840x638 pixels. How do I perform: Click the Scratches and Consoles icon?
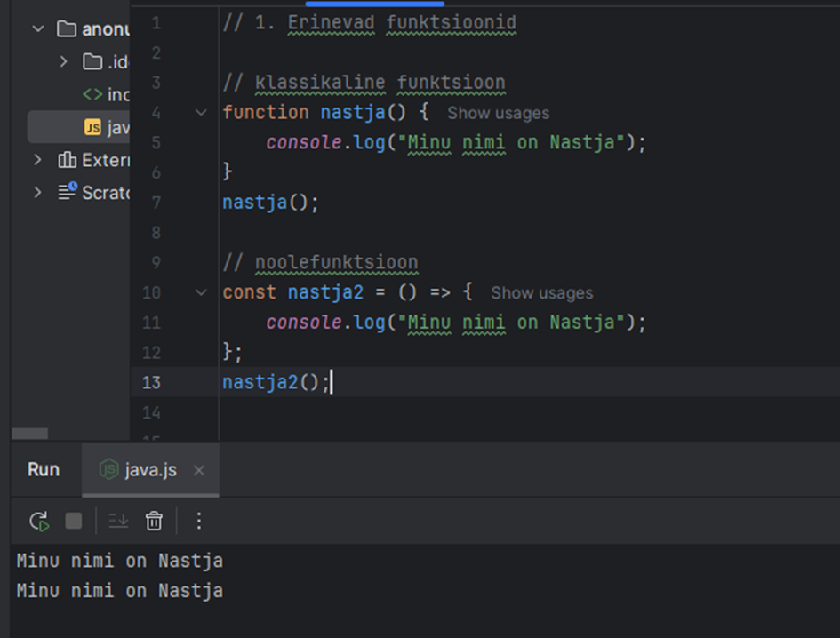point(68,192)
